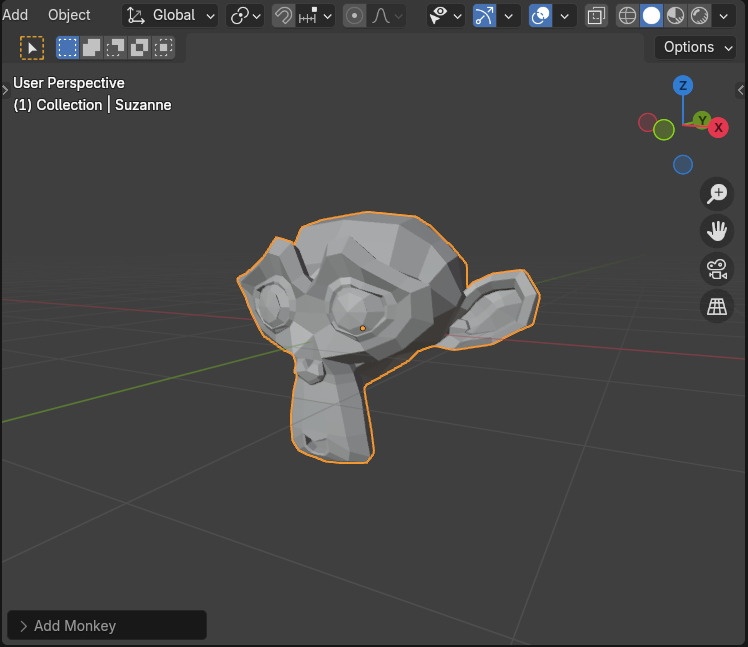Click negative Y axis green circle

(664, 130)
